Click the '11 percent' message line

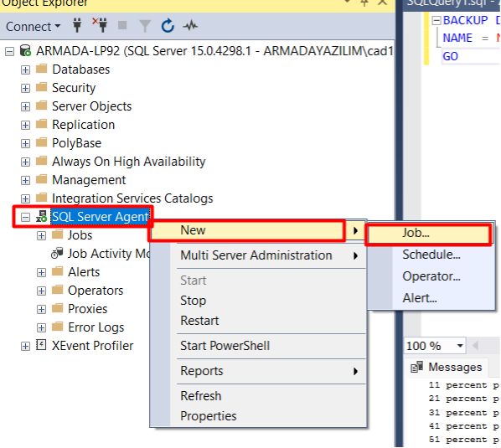(x=463, y=385)
